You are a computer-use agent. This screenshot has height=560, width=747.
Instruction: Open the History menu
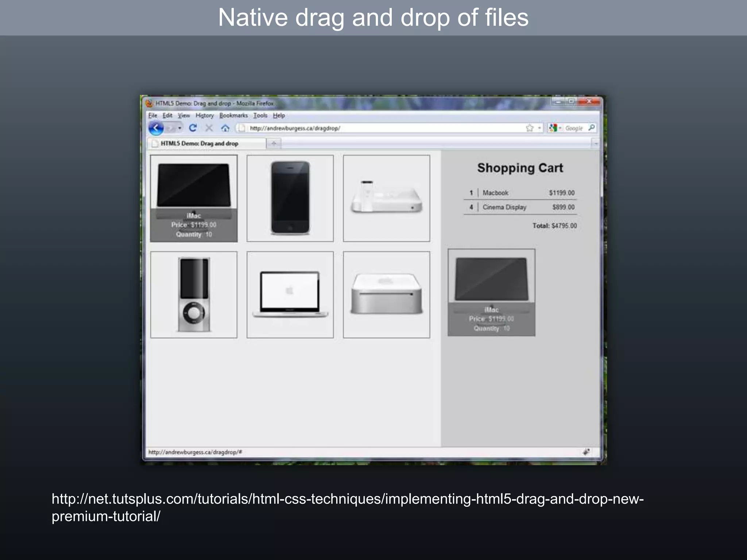pos(205,115)
